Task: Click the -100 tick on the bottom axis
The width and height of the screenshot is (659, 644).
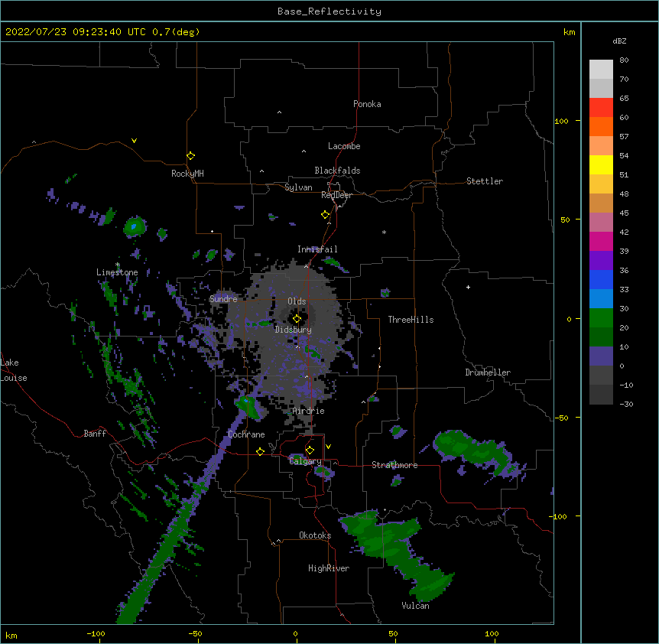Action: pyautogui.click(x=96, y=633)
